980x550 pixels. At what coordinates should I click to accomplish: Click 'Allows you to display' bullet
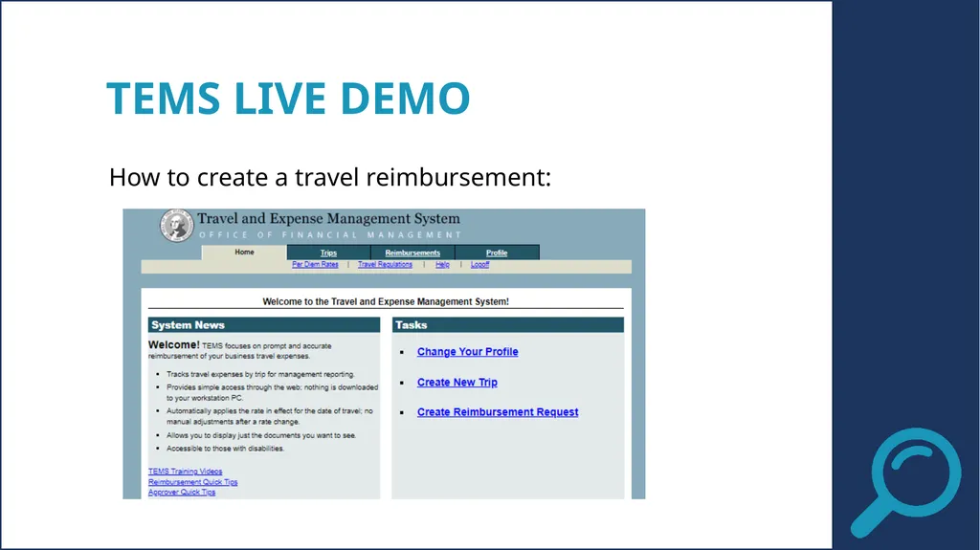pos(261,435)
